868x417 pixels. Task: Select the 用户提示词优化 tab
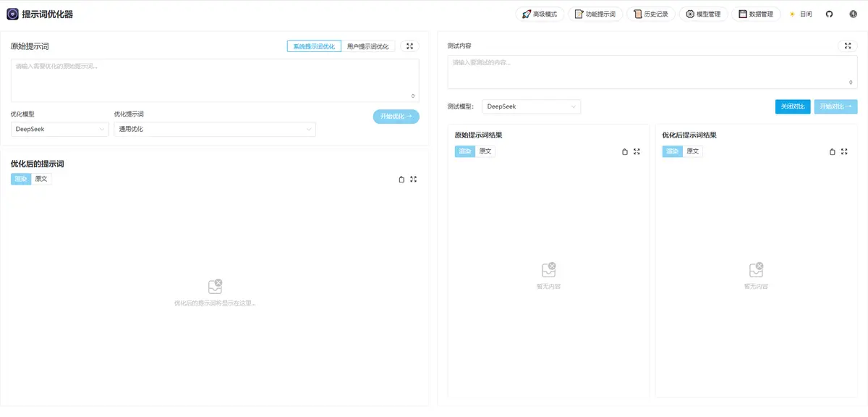point(368,46)
